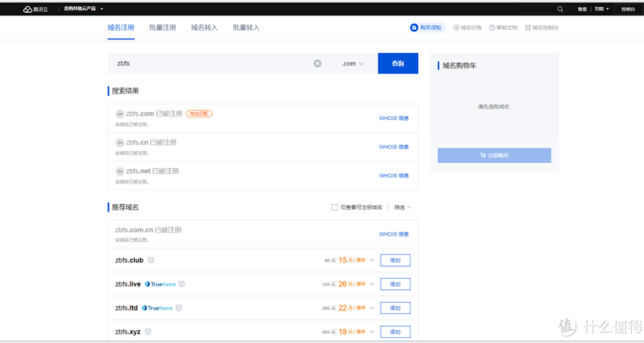View WHOIS info for zbfs.cn
Viewport: 644px width, 343px height.
tap(393, 147)
